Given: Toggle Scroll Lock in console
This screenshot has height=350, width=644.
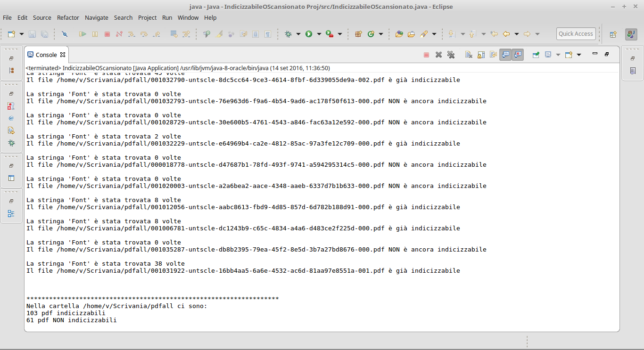Looking at the screenshot, I should [481, 55].
